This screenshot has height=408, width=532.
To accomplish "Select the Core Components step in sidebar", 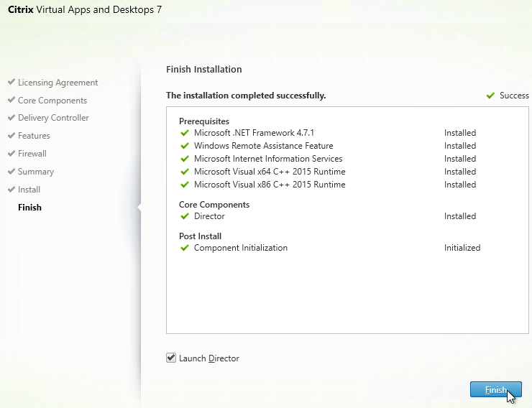I will [52, 101].
